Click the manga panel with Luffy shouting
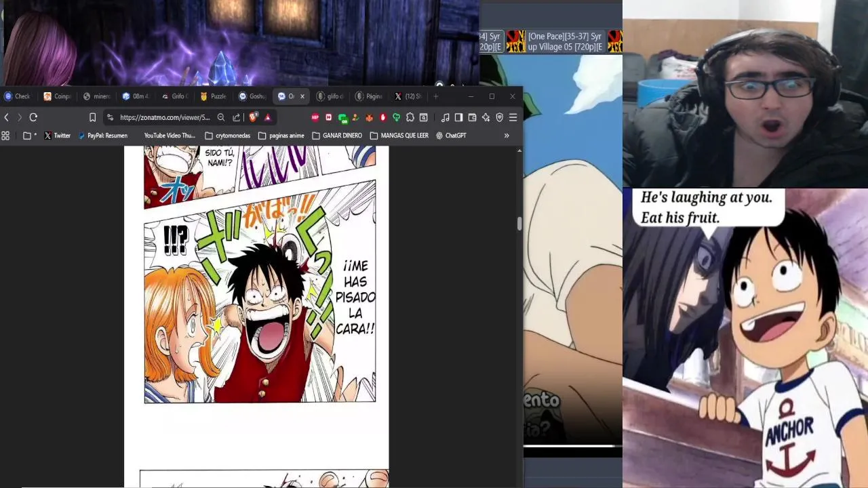This screenshot has height=488, width=868. coord(260,291)
